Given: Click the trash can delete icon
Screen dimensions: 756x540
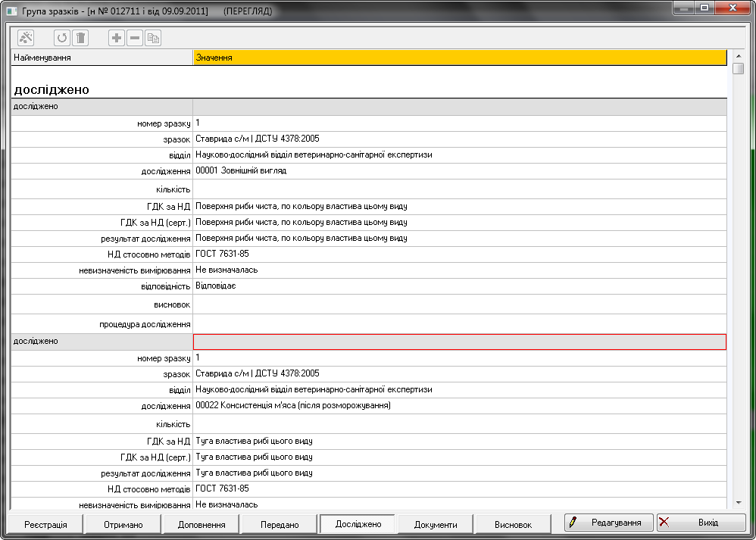Looking at the screenshot, I should [x=80, y=38].
